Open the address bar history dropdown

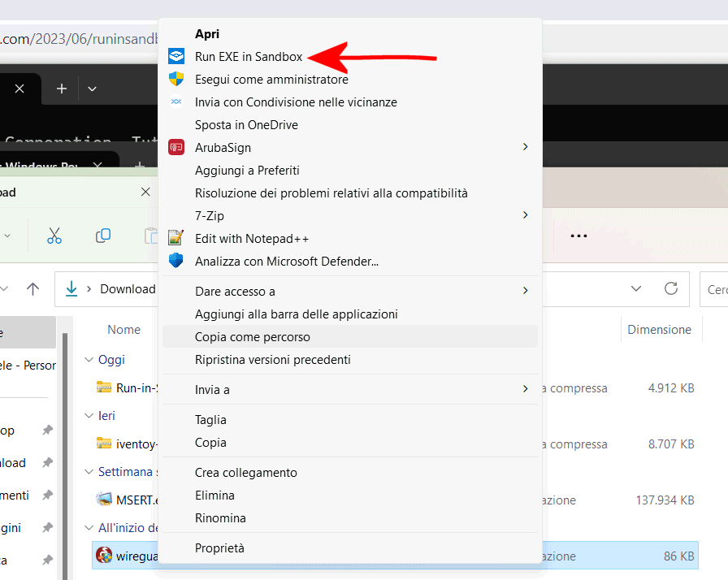[636, 288]
